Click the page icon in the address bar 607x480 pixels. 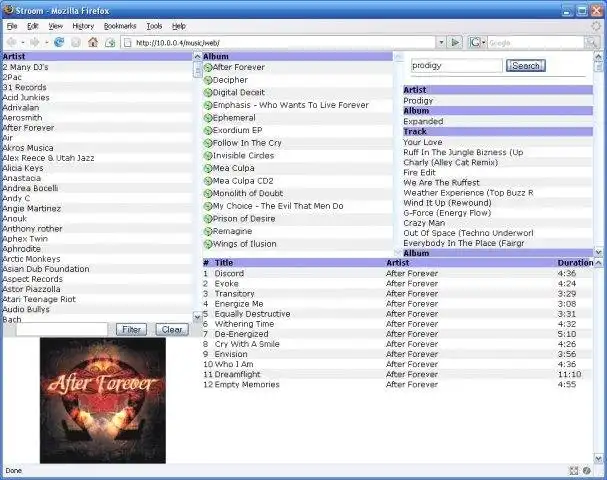point(127,43)
